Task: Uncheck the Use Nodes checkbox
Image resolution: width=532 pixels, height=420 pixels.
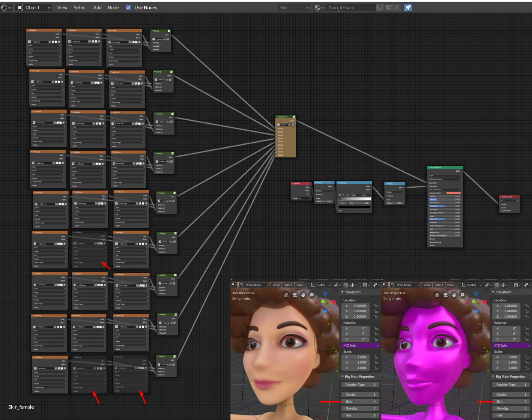Action: 128,8
